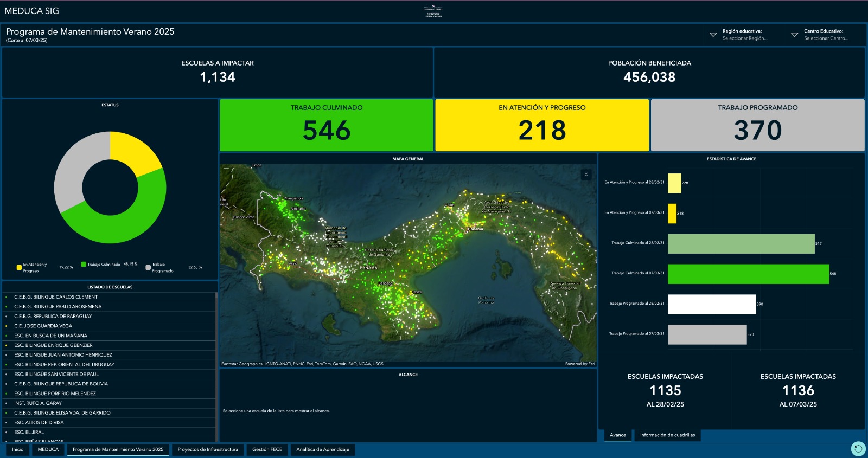
Task: Click the 'Powered by Esri' map attribution
Action: (580, 364)
